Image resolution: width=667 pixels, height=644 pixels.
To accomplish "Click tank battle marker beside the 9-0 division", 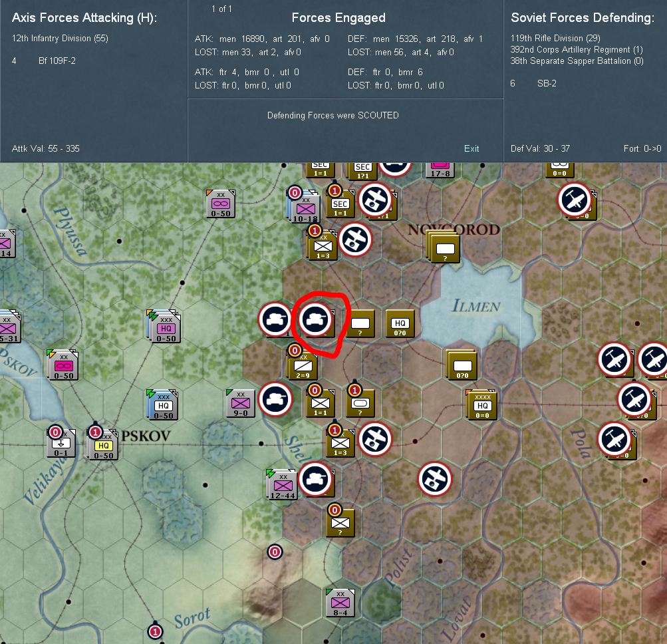I will pyautogui.click(x=275, y=399).
